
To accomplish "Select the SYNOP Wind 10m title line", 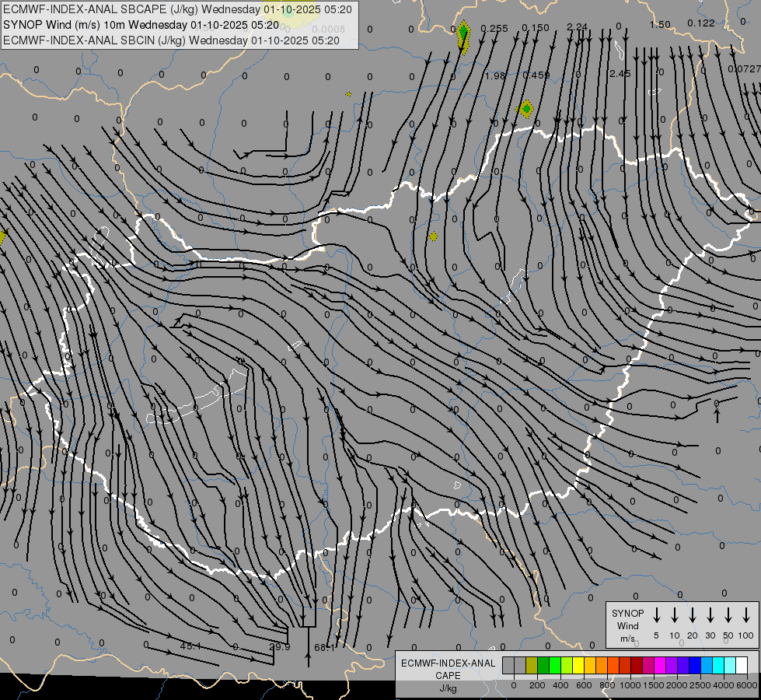I will pyautogui.click(x=141, y=25).
